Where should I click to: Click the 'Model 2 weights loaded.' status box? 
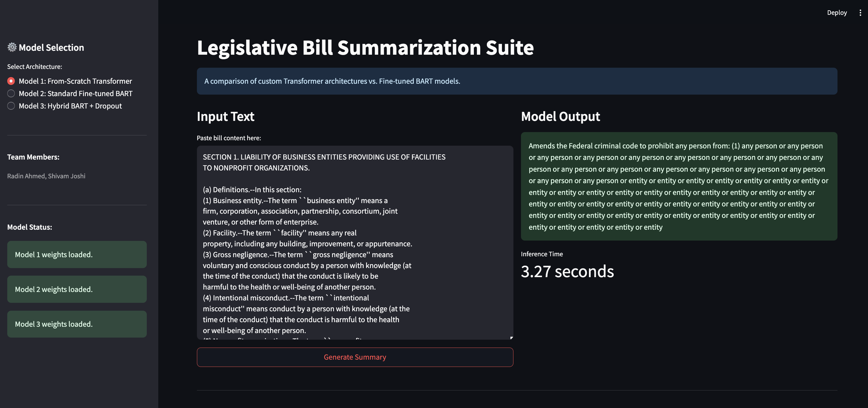(x=77, y=289)
